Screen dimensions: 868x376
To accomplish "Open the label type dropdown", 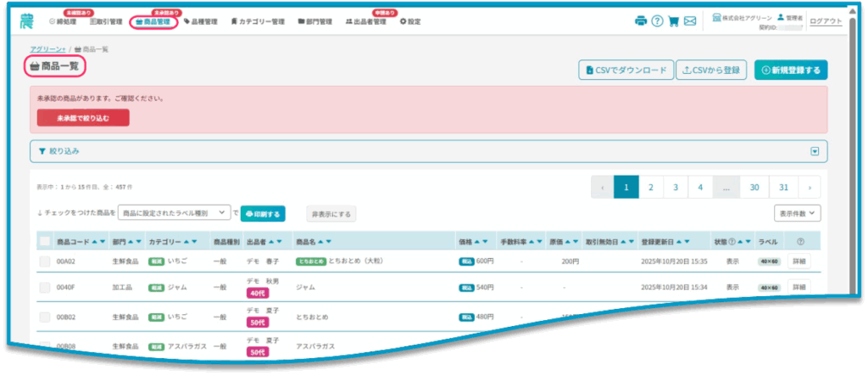I will pos(173,213).
